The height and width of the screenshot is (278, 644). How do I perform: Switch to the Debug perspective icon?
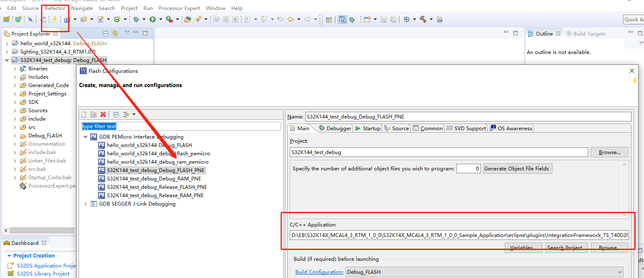click(352, 19)
